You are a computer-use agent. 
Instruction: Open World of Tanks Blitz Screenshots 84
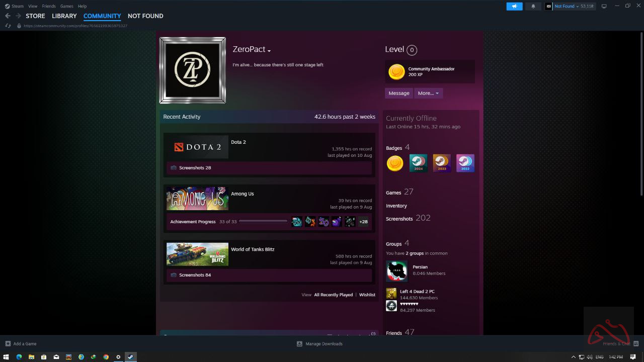click(195, 275)
